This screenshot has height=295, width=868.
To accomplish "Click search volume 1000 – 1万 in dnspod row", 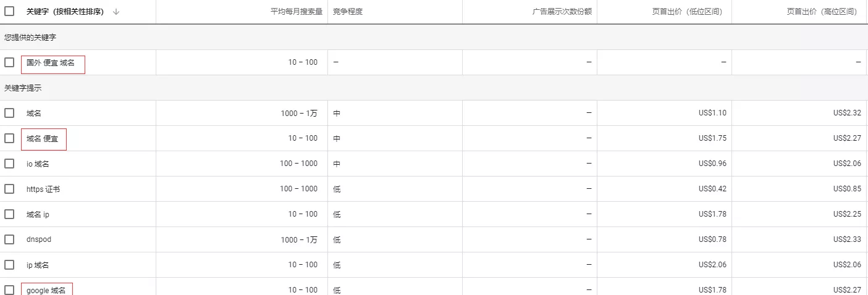I will coord(299,239).
